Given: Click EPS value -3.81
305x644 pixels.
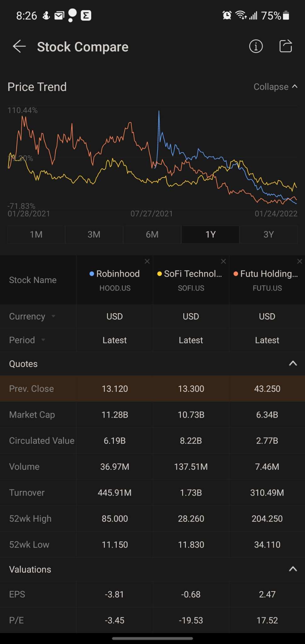Looking at the screenshot, I should tap(114, 594).
